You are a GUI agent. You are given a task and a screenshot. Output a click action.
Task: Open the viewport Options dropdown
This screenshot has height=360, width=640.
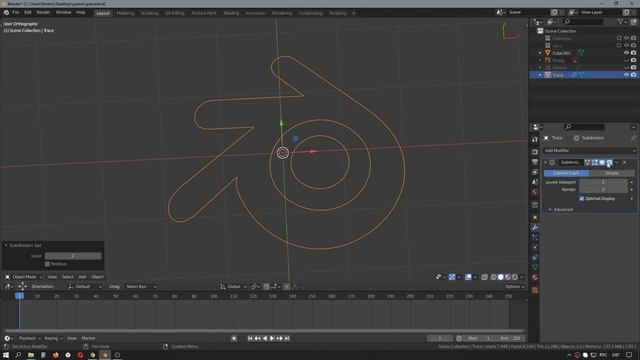pyautogui.click(x=514, y=287)
